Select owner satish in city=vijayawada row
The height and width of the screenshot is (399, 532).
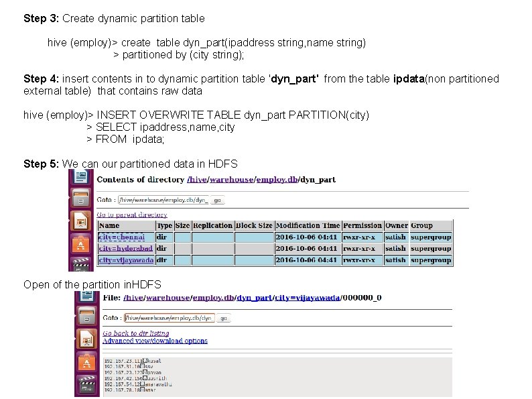[x=395, y=260]
